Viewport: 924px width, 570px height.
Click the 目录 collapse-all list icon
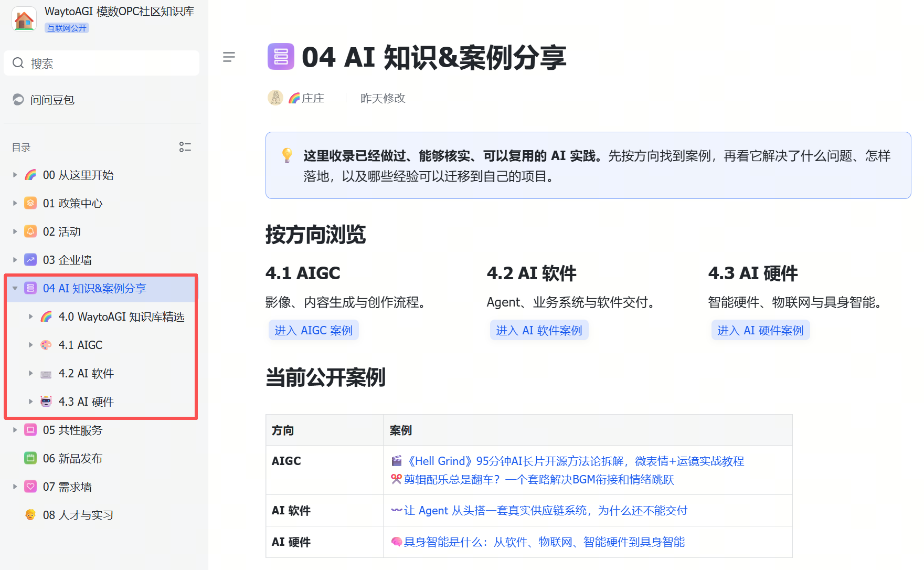coord(185,147)
